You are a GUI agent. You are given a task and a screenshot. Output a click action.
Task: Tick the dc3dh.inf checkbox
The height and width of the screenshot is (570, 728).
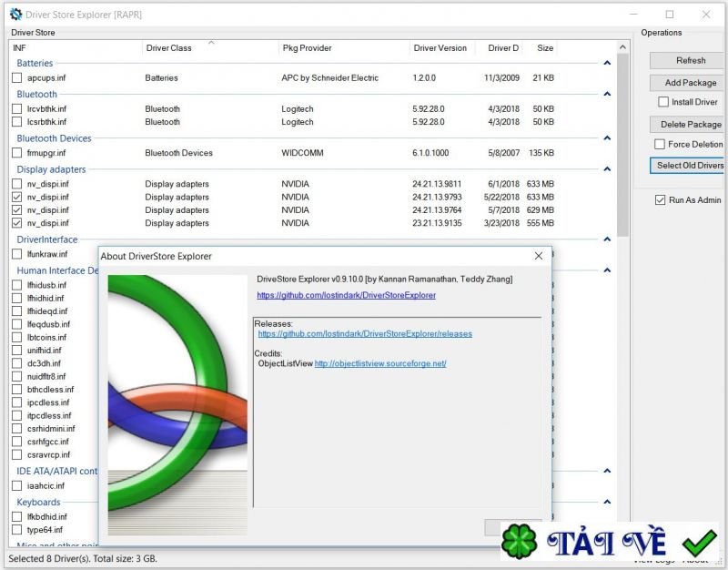point(16,362)
